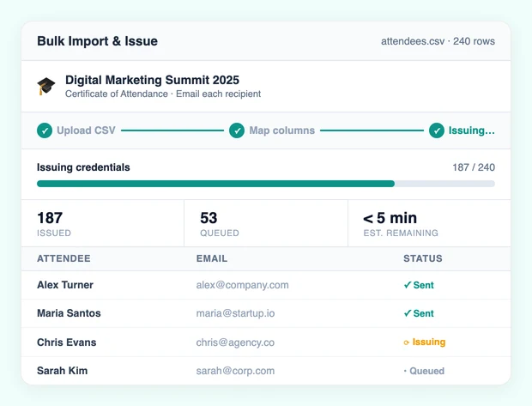Click the STATUS column header
The width and height of the screenshot is (532, 406).
click(x=423, y=258)
